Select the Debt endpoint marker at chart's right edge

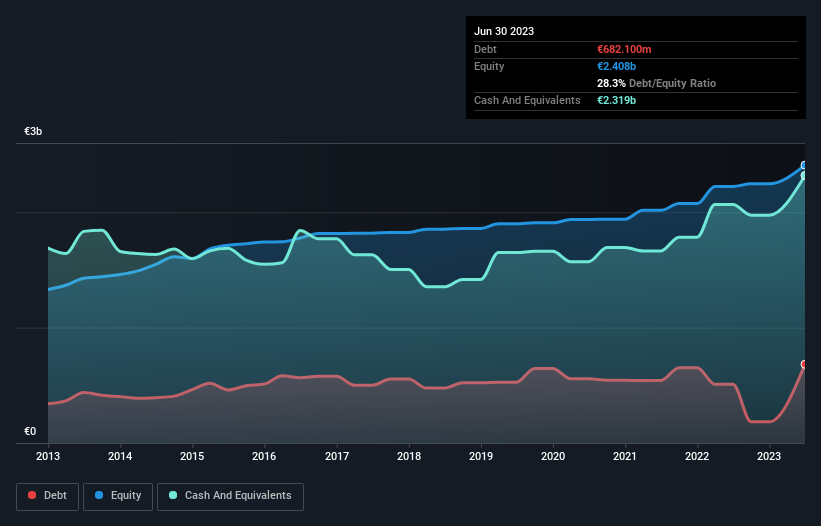pyautogui.click(x=804, y=364)
